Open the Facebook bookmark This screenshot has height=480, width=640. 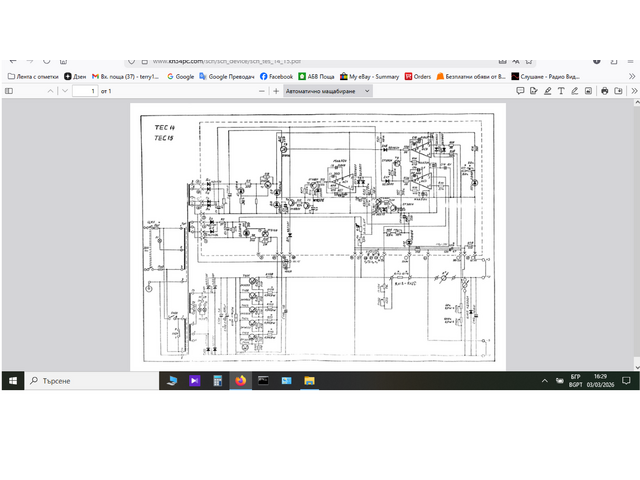coord(276,76)
